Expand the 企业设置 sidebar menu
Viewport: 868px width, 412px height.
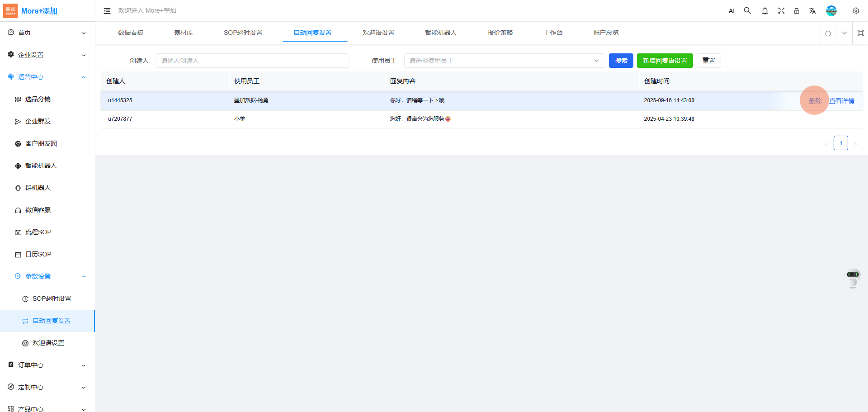coord(47,55)
